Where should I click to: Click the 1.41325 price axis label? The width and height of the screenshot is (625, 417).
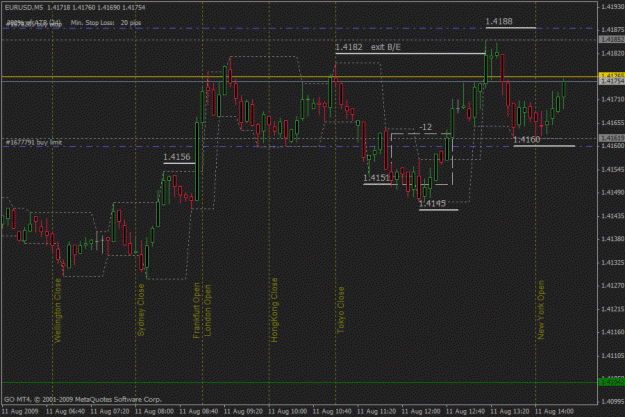pos(613,262)
